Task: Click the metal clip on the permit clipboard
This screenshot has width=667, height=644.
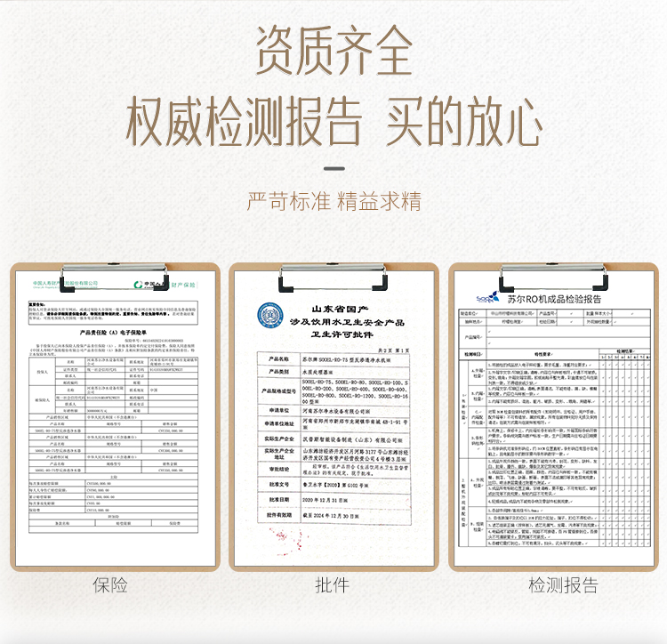Action: coord(333,272)
